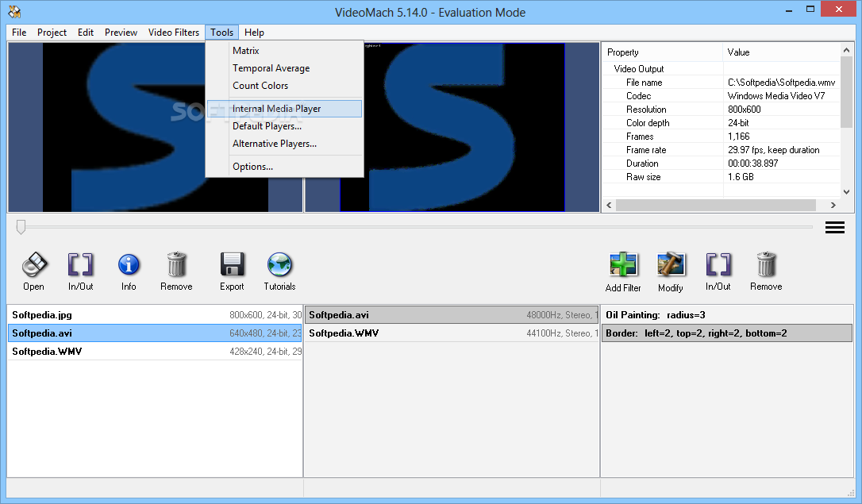Select Softpedia.avi in video list
This screenshot has width=862, height=504.
tap(155, 333)
